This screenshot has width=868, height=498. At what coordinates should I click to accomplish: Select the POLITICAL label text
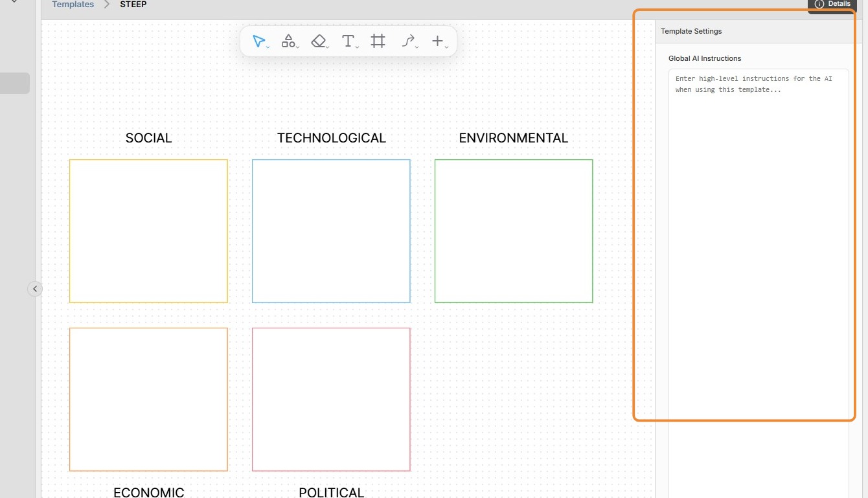[332, 492]
